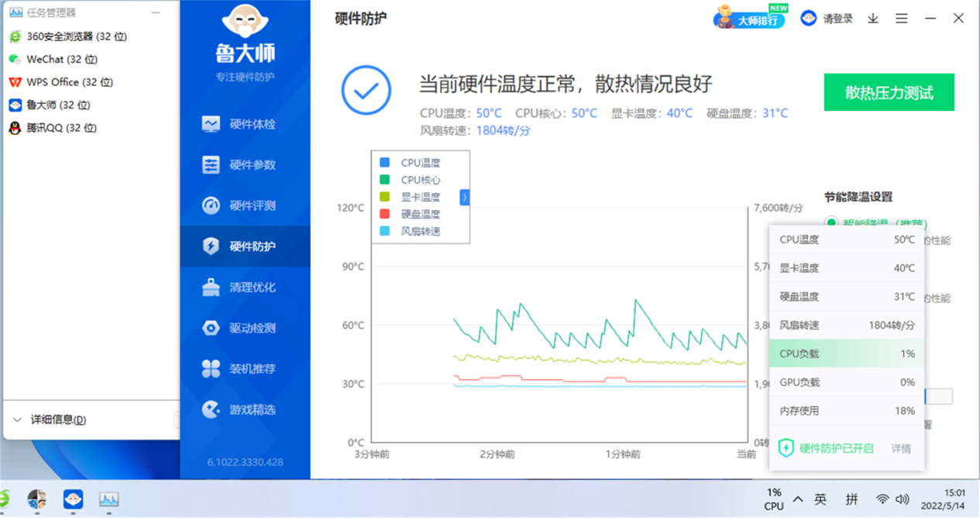Image resolution: width=980 pixels, height=518 pixels.
Task: Minimize the 鲁大师 window
Action: point(930,19)
